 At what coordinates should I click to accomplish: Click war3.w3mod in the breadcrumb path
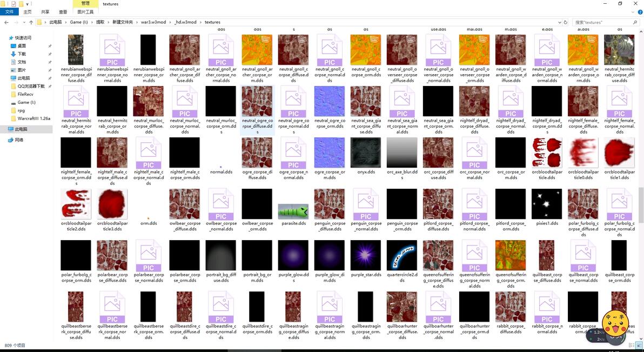(153, 22)
